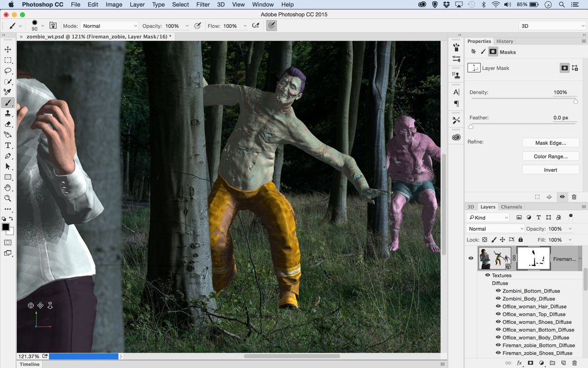Click the Fireman layer mask thumbnail
The height and width of the screenshot is (368, 588).
(x=533, y=258)
